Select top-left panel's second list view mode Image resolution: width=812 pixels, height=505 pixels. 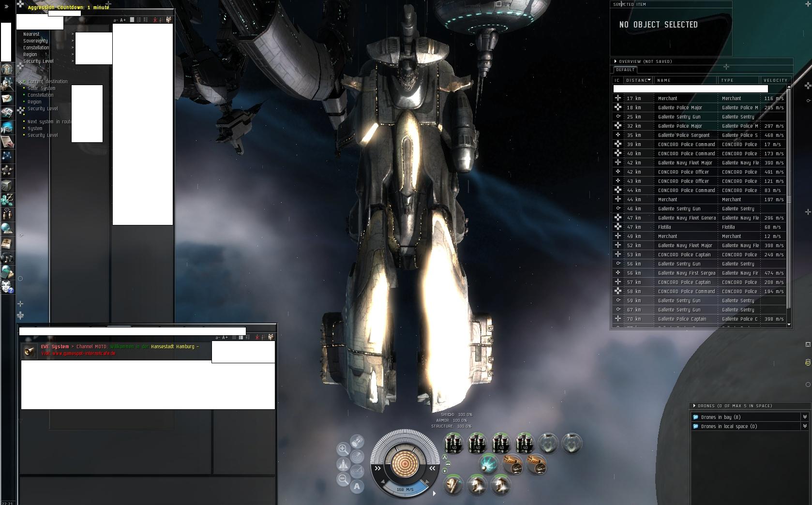click(x=138, y=20)
